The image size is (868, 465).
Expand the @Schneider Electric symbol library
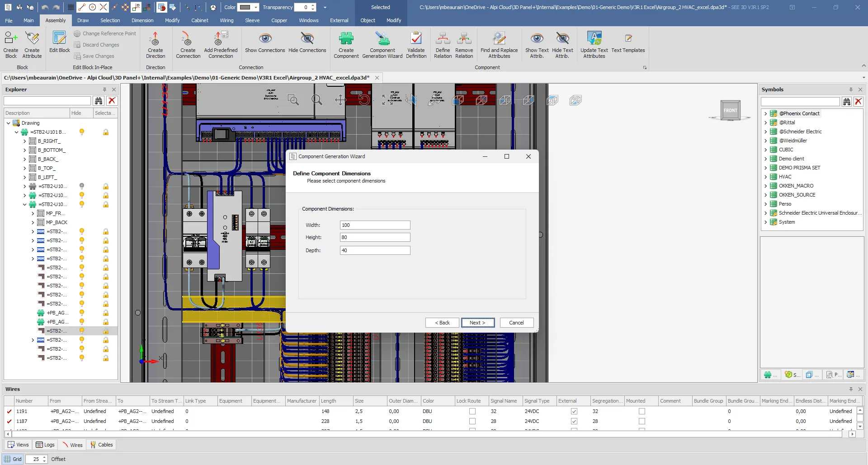[765, 132]
